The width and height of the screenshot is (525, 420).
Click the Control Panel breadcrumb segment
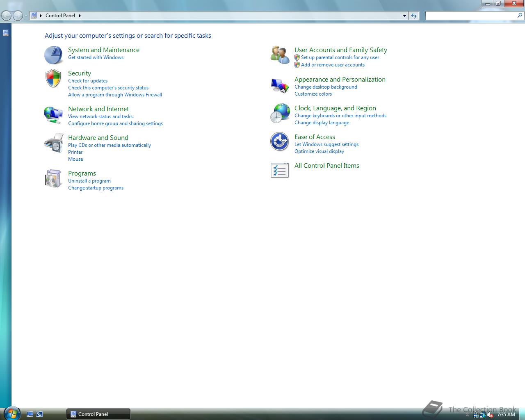point(60,16)
